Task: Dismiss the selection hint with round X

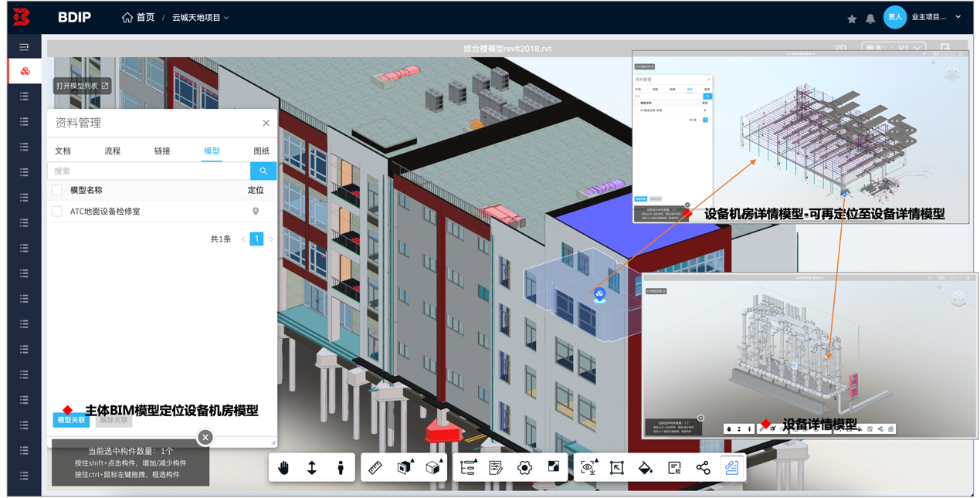Action: [x=205, y=437]
